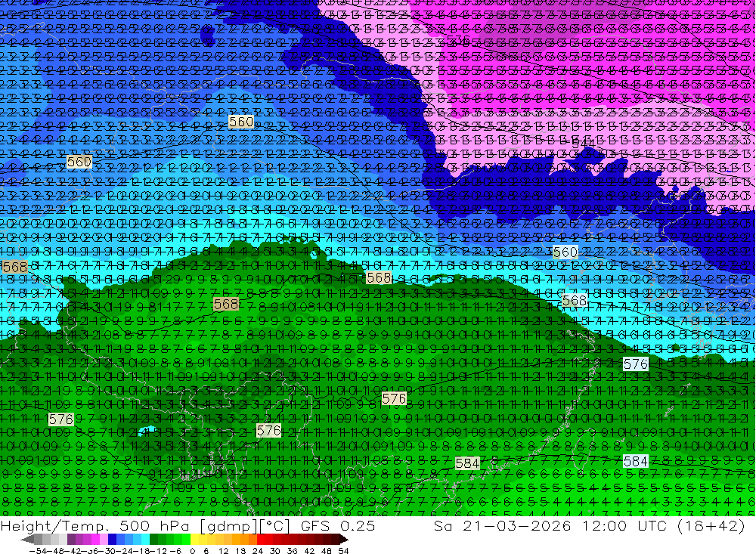756x554 pixels.
Task: Select the 584 label with white background
Action: [636, 462]
